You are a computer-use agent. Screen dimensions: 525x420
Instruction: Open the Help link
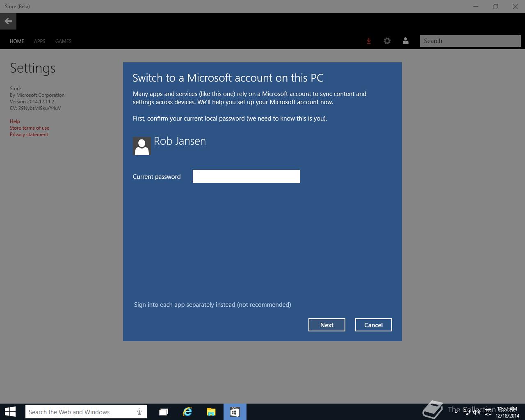[x=15, y=121]
